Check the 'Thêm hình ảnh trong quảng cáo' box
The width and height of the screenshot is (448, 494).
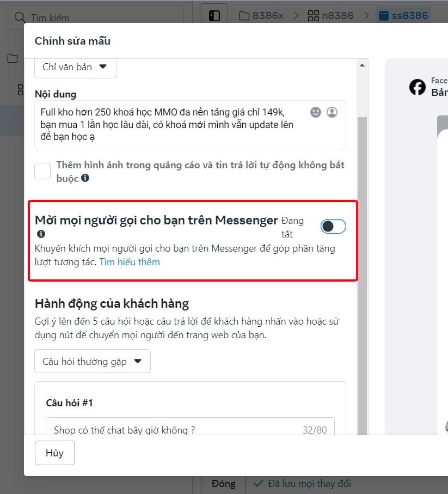click(x=42, y=171)
